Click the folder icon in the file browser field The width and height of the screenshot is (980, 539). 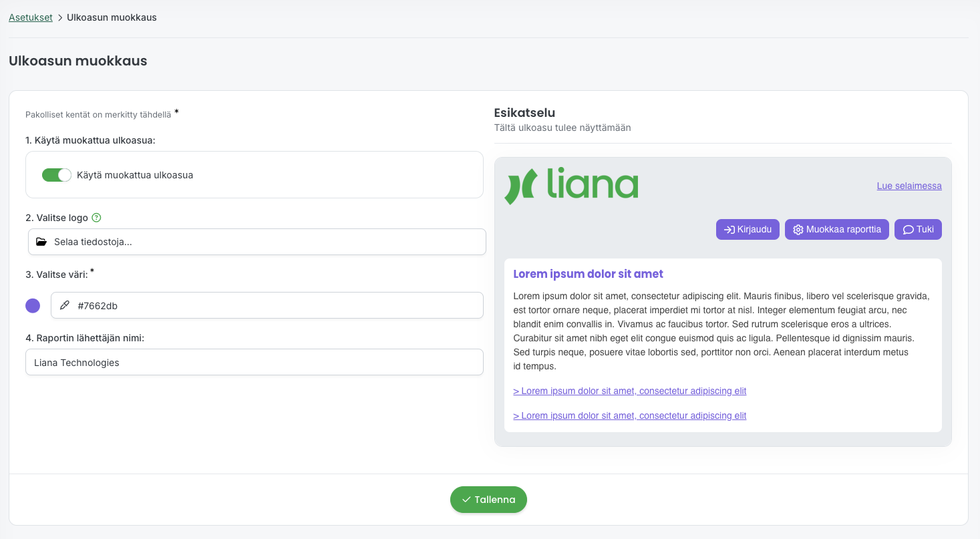tap(41, 242)
